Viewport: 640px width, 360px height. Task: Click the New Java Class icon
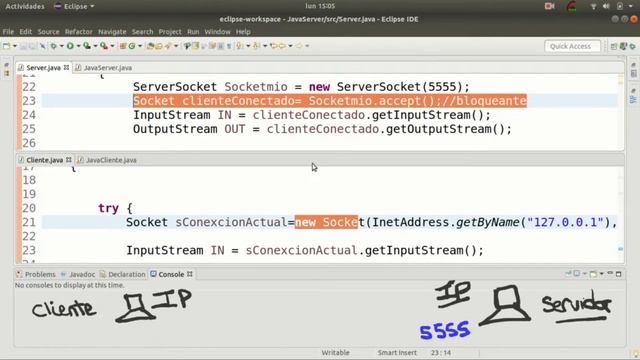pyautogui.click(x=131, y=46)
